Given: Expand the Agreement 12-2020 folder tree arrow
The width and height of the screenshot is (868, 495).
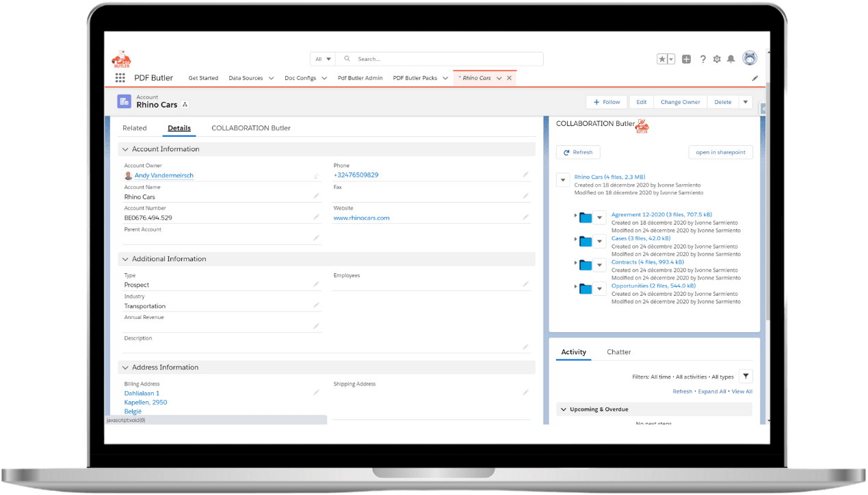Looking at the screenshot, I should (576, 216).
